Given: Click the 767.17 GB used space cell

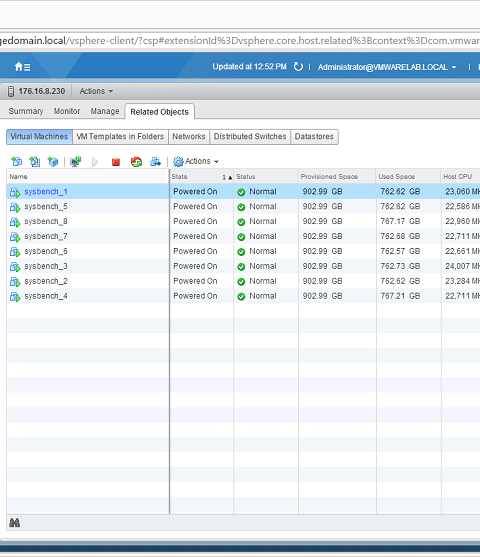Looking at the screenshot, I should coord(400,222).
